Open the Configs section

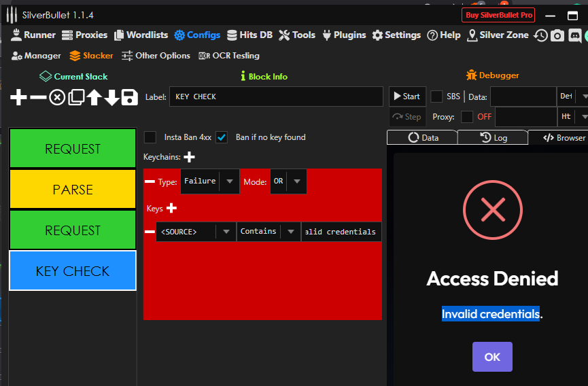[197, 35]
